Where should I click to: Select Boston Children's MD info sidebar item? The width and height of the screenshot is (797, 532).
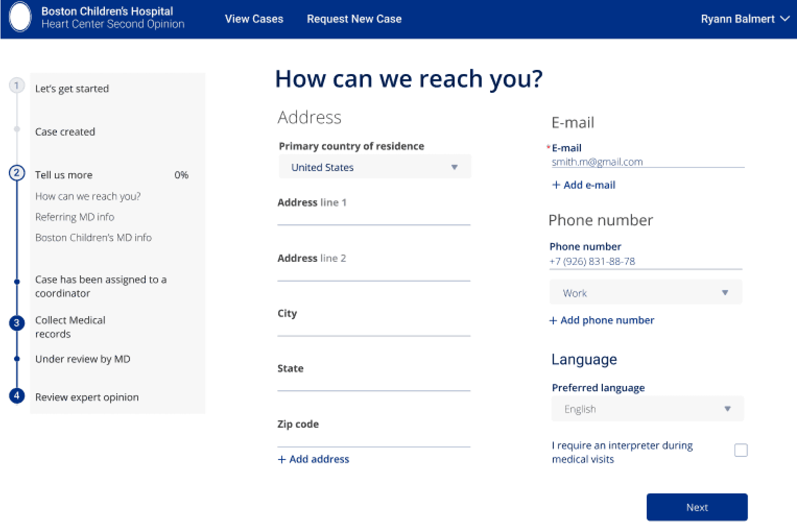pos(93,237)
